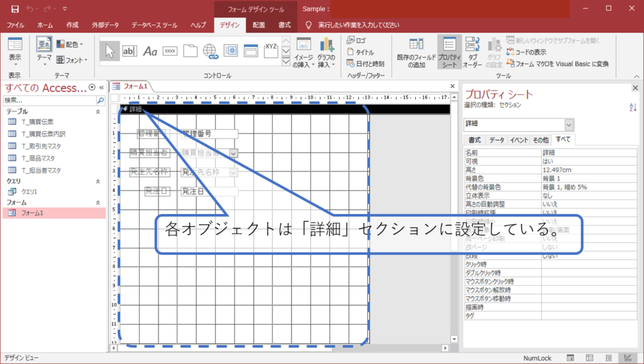Viewport: 644px width, 364px height.
Task: Insert a ロゴ logo
Action: [x=356, y=40]
